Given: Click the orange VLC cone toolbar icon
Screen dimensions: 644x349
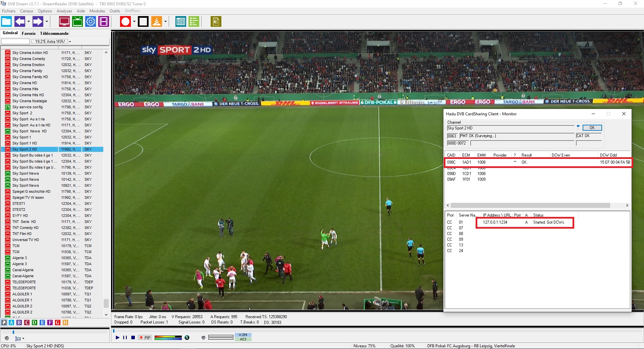Looking at the screenshot, I should click(157, 22).
